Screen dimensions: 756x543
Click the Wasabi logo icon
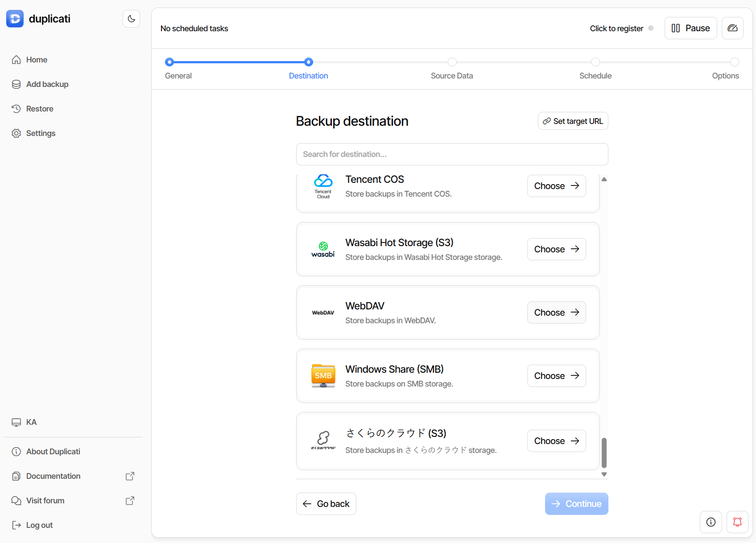323,249
